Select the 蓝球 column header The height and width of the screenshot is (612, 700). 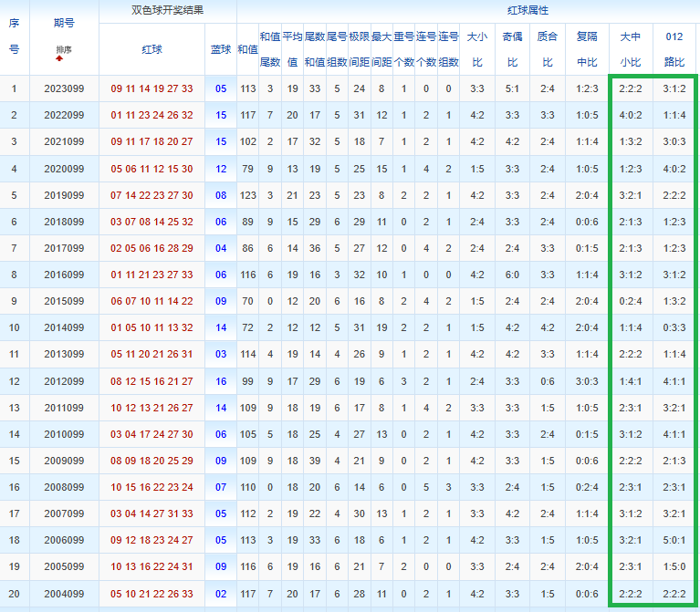(221, 49)
